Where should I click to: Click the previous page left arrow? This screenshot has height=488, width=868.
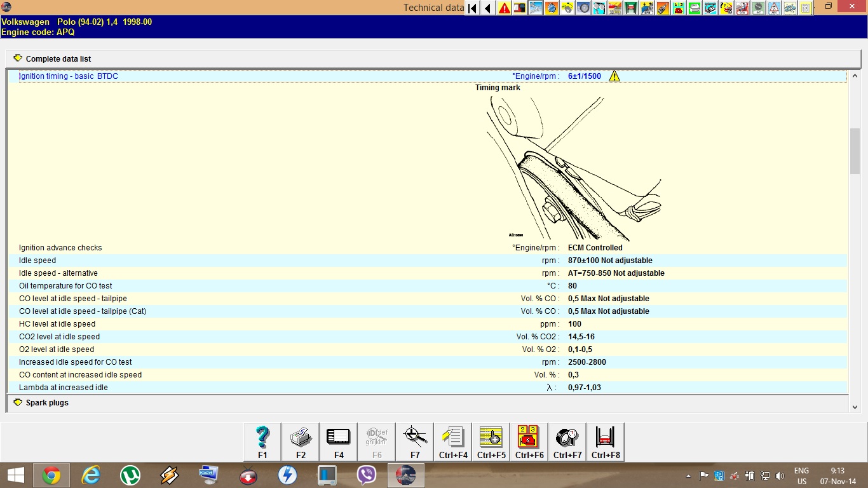488,8
